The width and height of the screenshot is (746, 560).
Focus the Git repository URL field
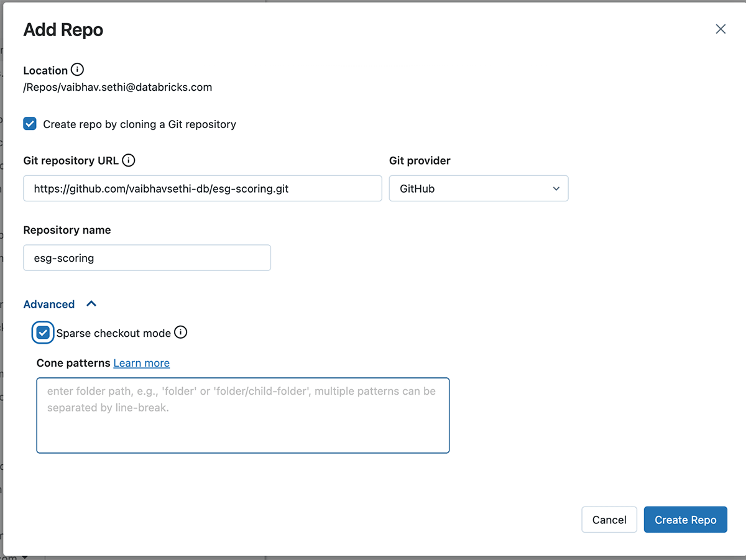tap(202, 189)
